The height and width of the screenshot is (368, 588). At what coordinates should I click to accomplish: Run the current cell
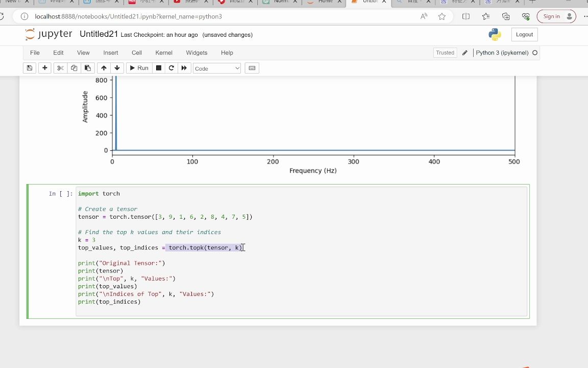coord(139,68)
